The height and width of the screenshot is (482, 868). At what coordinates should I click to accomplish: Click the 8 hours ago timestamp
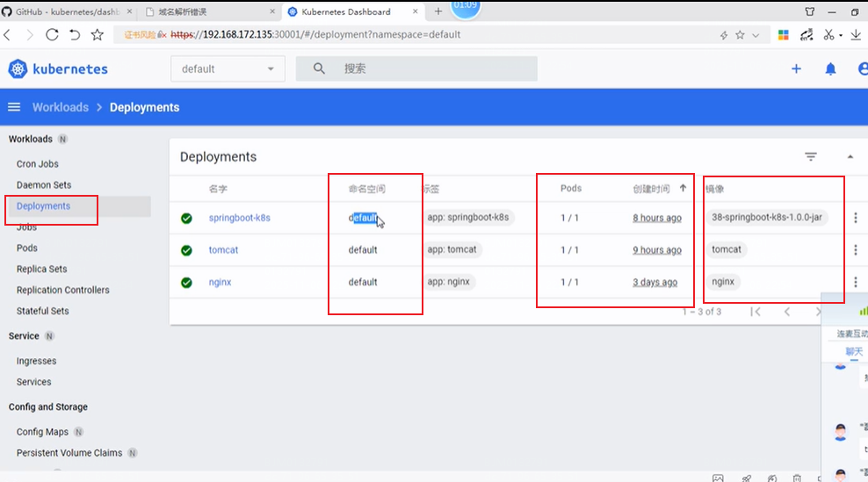(x=657, y=218)
